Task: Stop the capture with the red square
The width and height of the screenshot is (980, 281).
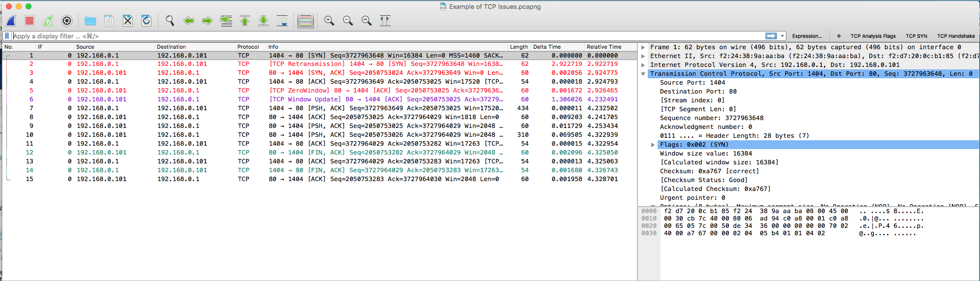Action: click(29, 21)
